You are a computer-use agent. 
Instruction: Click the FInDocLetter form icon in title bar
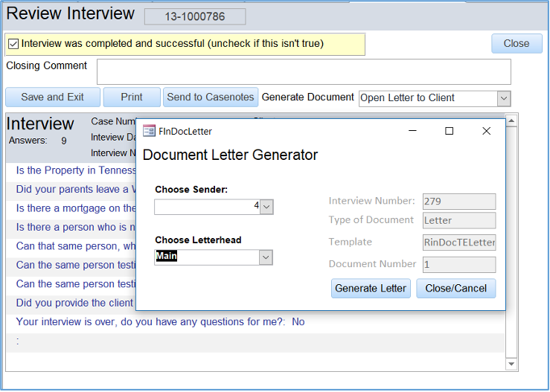pyautogui.click(x=149, y=131)
